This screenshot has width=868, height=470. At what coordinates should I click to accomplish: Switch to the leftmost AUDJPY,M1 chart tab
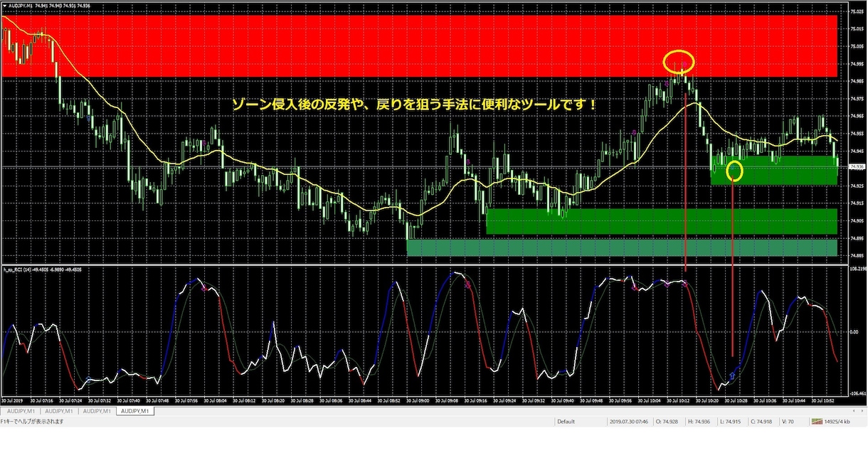tap(21, 411)
